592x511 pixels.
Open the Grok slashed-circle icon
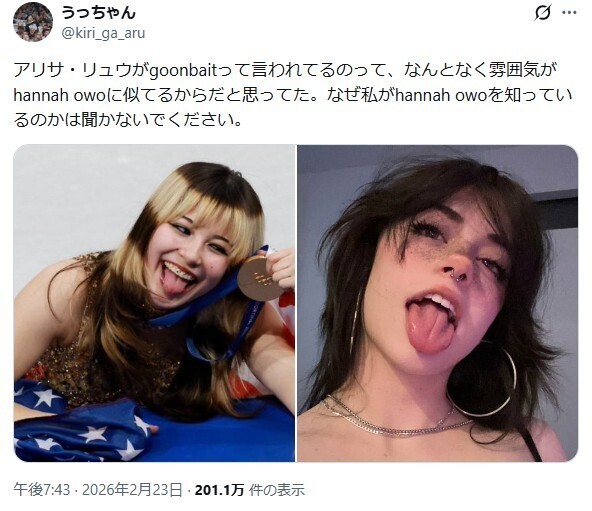543,13
